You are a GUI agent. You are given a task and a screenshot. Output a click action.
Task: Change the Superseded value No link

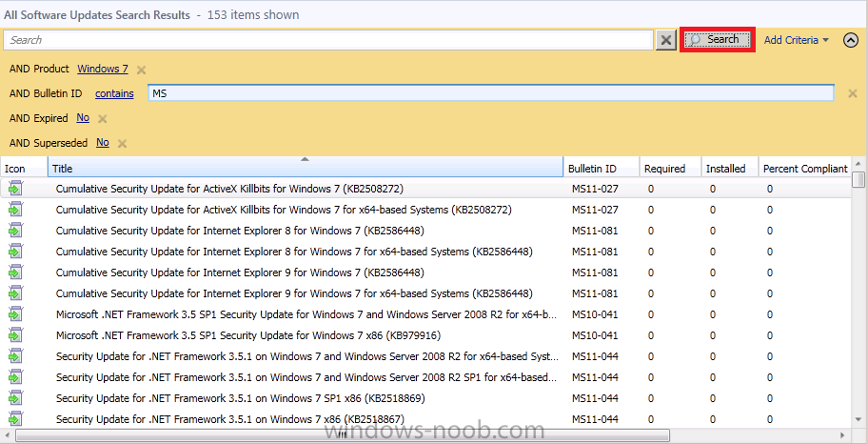coord(103,143)
